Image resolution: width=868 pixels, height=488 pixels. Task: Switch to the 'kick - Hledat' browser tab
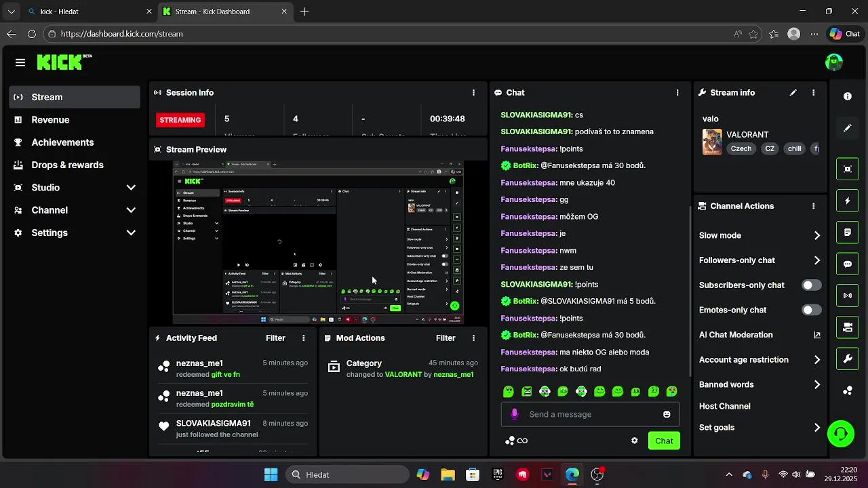point(90,12)
